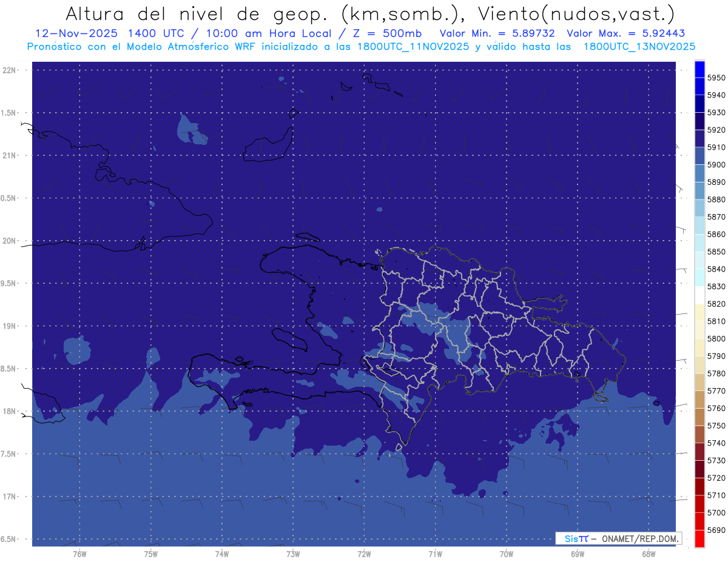The height and width of the screenshot is (562, 728).
Task: Click the '76W' longitude label
Action: click(x=79, y=554)
